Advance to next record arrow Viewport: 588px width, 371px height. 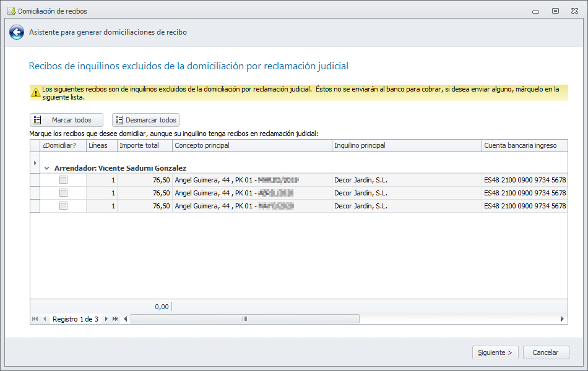click(x=106, y=319)
